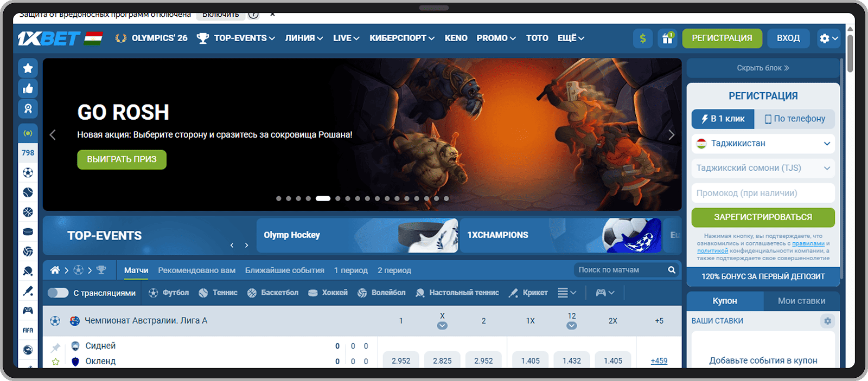Click the ЗАРЕГИСТРИРОВАТЬСЯ button

[763, 217]
